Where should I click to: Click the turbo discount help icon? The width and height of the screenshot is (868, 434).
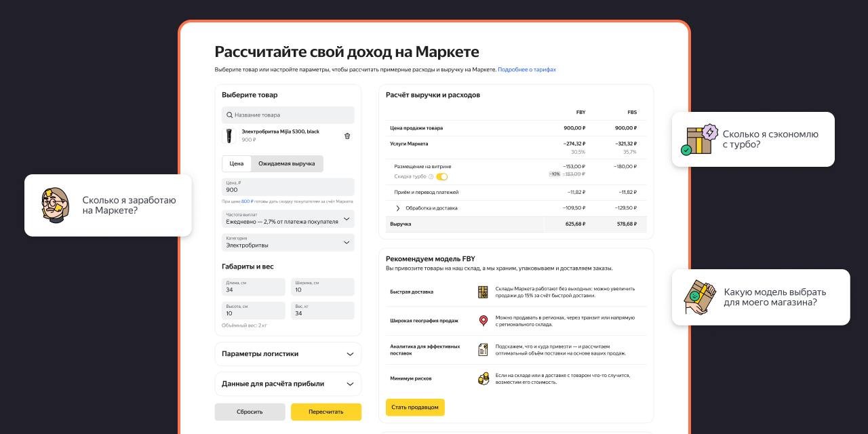pos(431,176)
